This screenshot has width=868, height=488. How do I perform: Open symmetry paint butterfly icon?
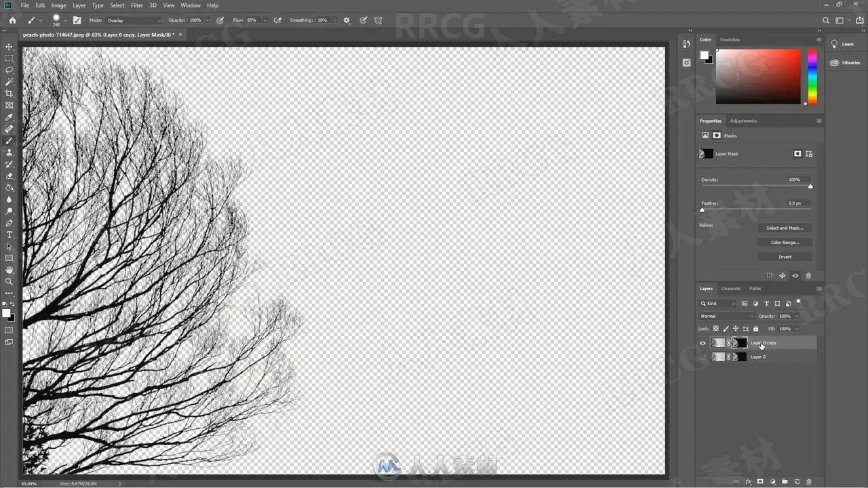pos(379,20)
